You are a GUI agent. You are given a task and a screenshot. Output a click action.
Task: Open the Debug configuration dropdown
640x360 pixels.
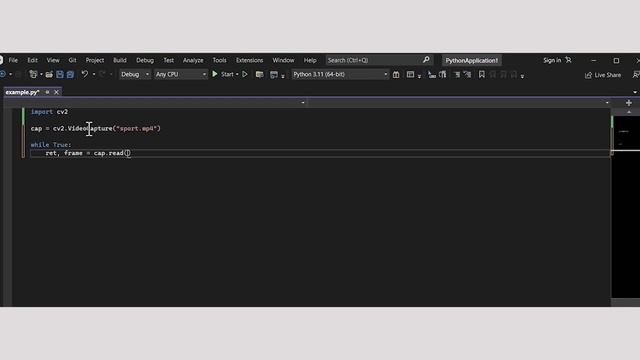135,74
